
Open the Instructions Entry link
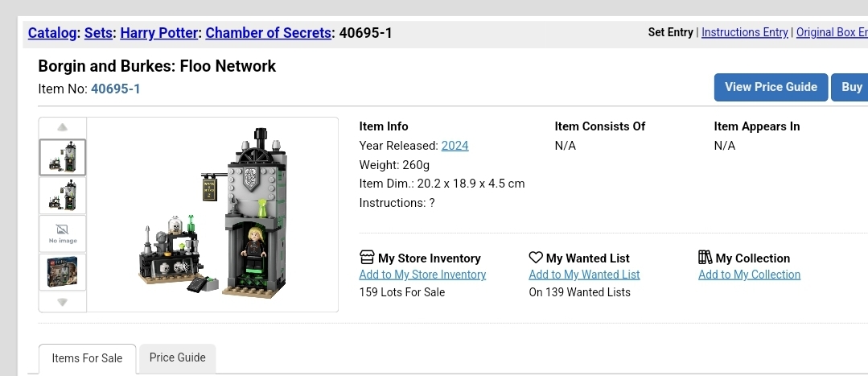(745, 32)
